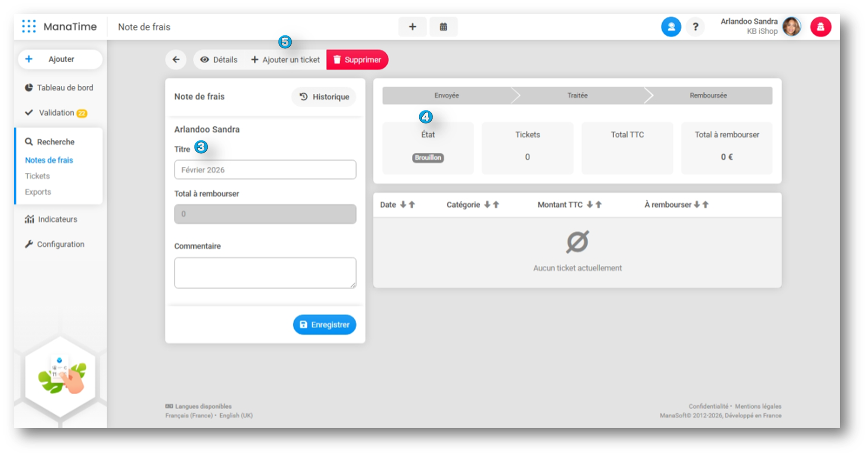868x456 pixels.
Task: Sort tickets by Catégorie column
Action: coord(491,205)
